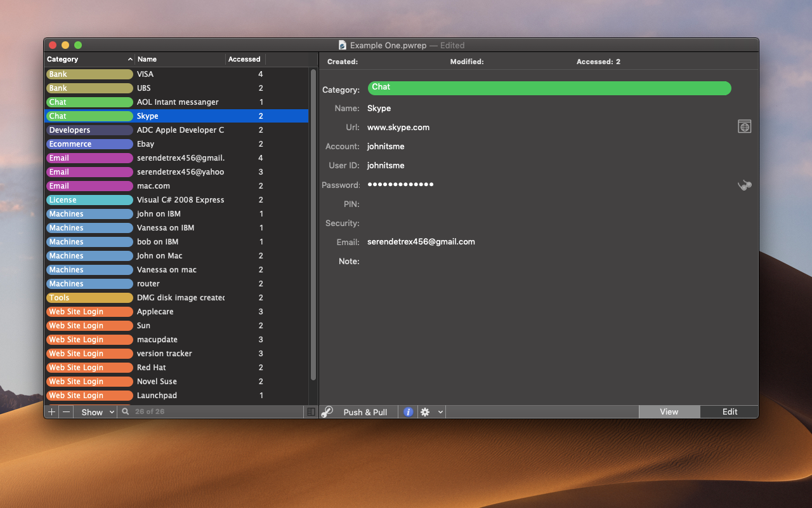
Task: Click the www.skype.com URL text
Action: coord(398,127)
